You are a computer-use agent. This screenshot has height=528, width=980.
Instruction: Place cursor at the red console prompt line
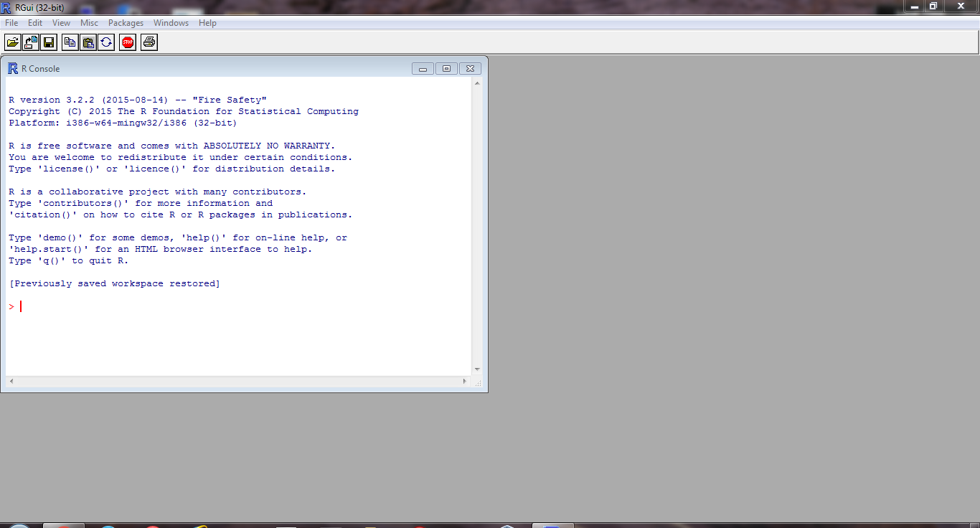click(x=238, y=306)
